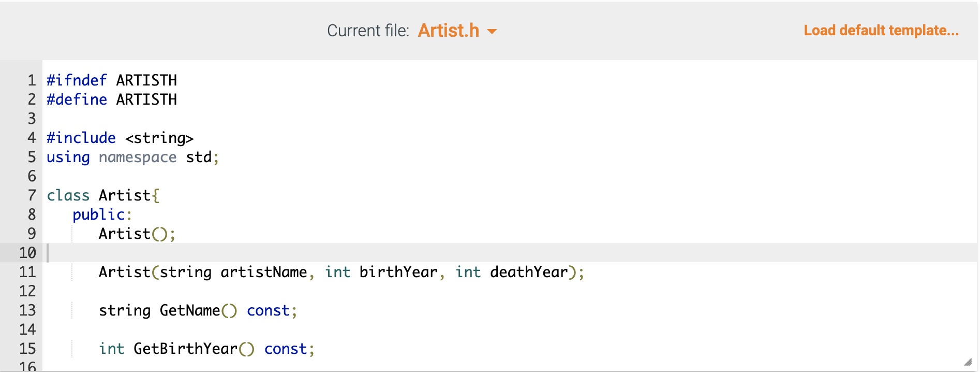This screenshot has height=372, width=980.
Task: Place cursor on the #ifndef ARTISTH line
Action: pyautogui.click(x=111, y=80)
